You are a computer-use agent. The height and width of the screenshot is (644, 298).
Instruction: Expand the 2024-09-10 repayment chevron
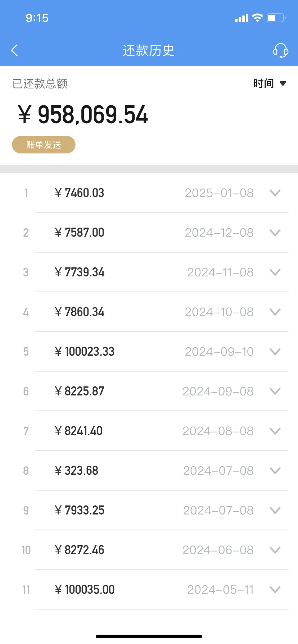tap(275, 352)
